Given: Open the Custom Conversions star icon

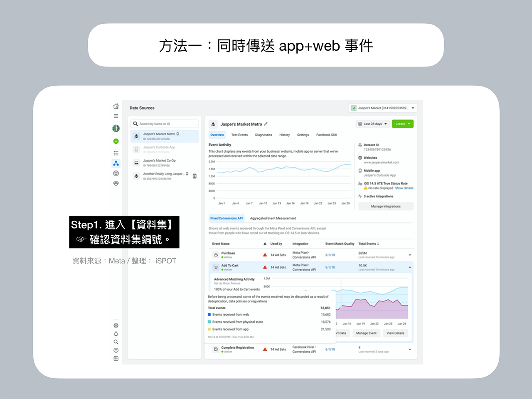Looking at the screenshot, I should (116, 173).
